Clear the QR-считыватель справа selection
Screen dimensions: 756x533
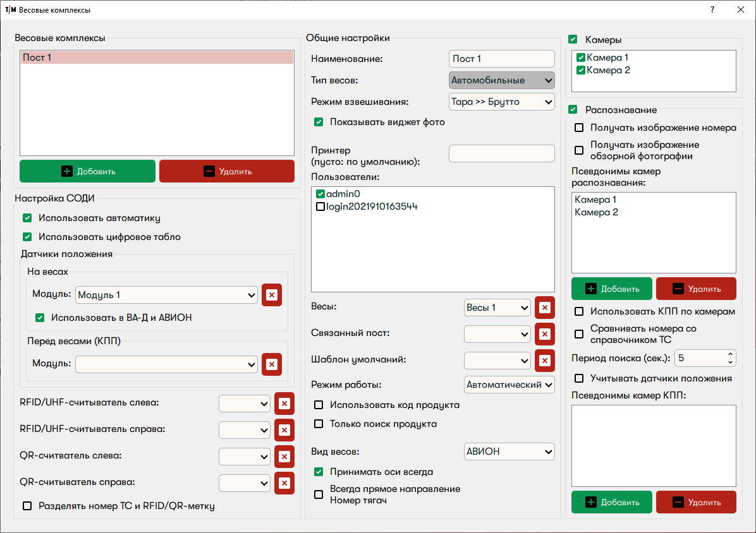click(284, 483)
